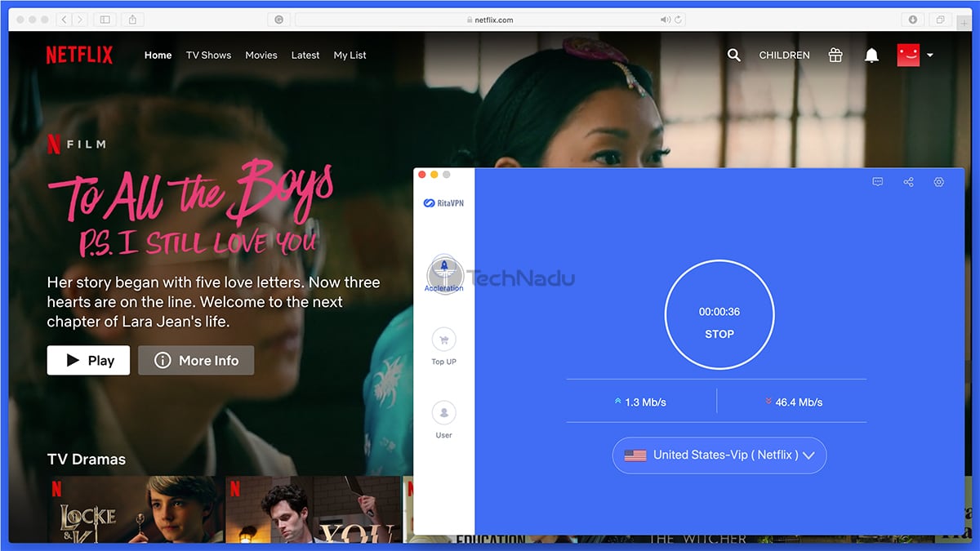Click the upload speed arrow icon
This screenshot has width=980, height=551.
point(617,402)
